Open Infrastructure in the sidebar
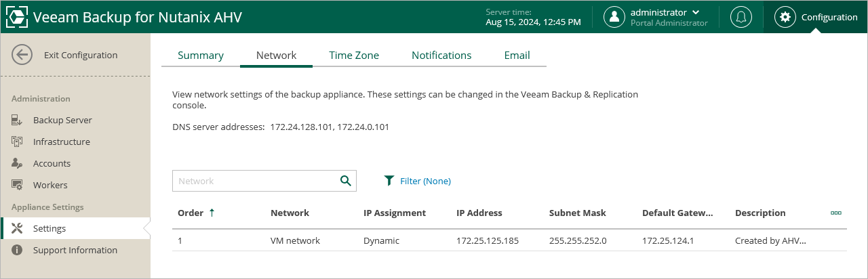 pos(61,142)
